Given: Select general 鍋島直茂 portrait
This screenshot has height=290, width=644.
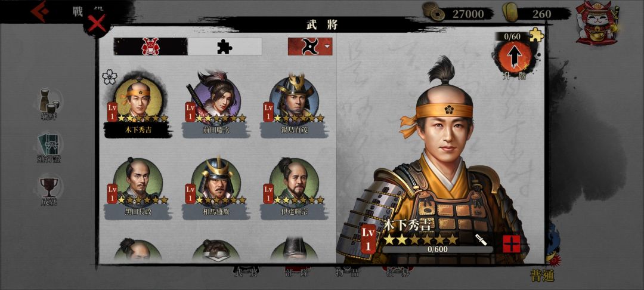Looking at the screenshot, I should pos(295,99).
